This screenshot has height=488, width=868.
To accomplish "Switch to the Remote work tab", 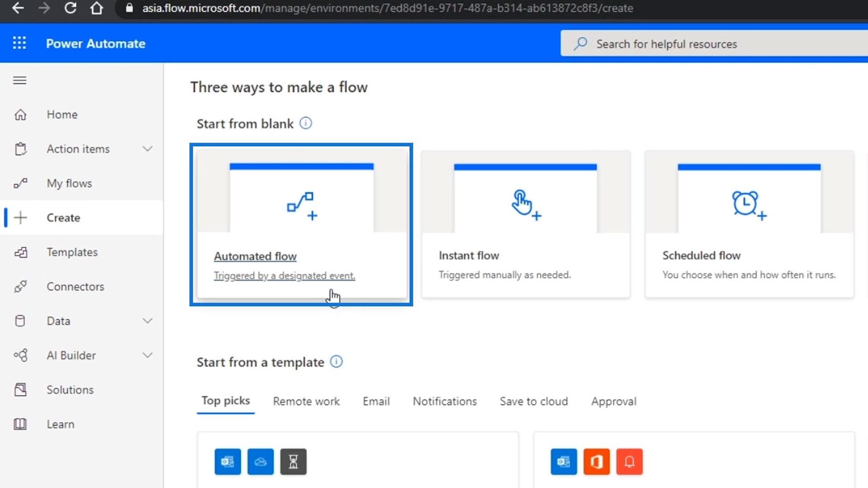I will pyautogui.click(x=307, y=401).
